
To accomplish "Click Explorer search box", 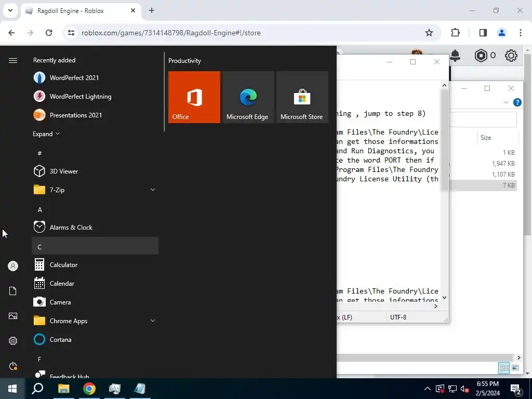I will click(483, 119).
